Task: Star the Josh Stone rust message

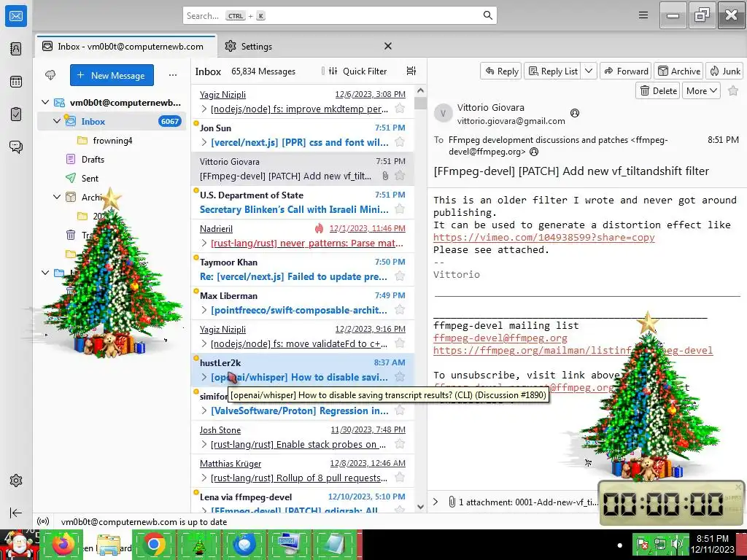Action: pos(400,444)
